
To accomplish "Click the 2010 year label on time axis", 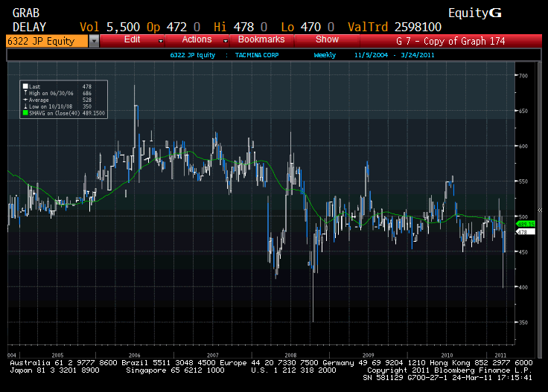I will pyautogui.click(x=447, y=356).
